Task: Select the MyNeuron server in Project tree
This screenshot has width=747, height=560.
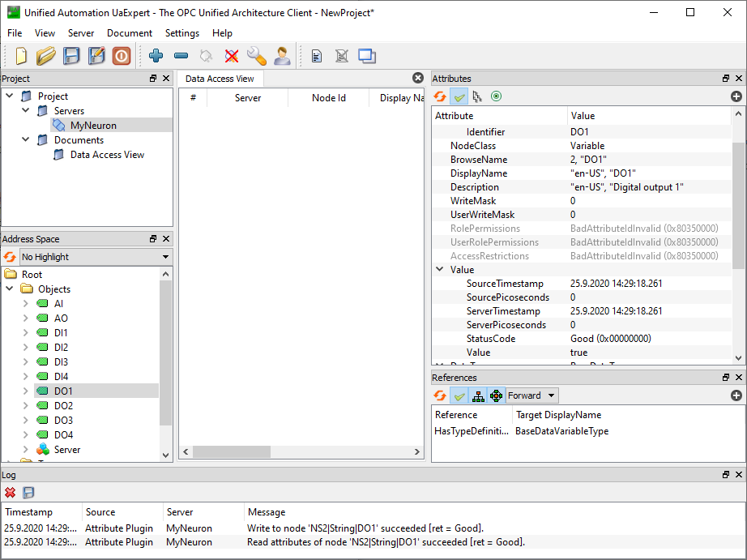Action: [x=93, y=126]
